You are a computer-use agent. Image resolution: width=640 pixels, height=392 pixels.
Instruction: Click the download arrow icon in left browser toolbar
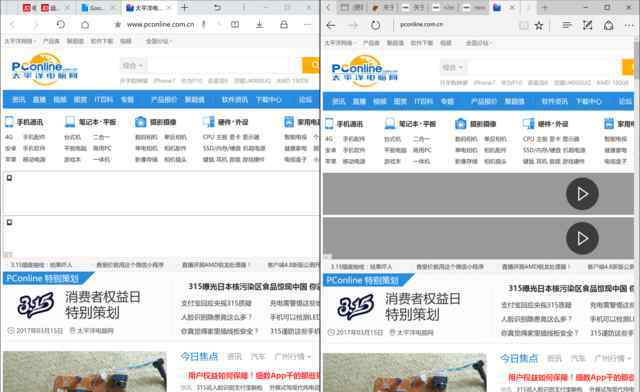click(x=260, y=24)
